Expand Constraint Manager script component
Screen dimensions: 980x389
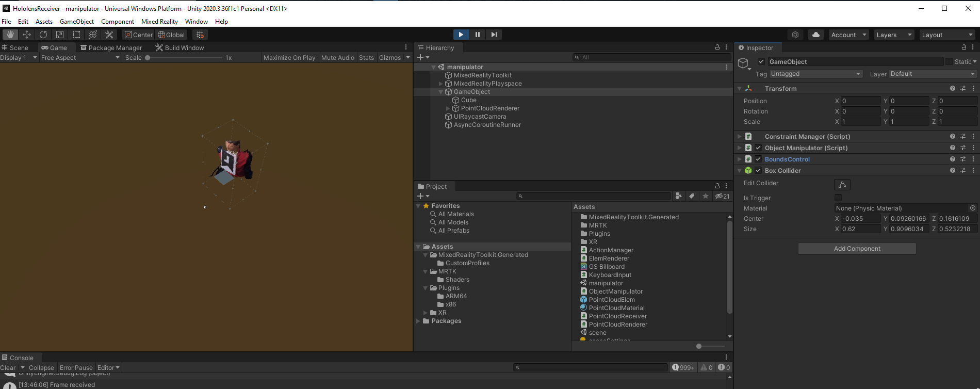tap(739, 137)
